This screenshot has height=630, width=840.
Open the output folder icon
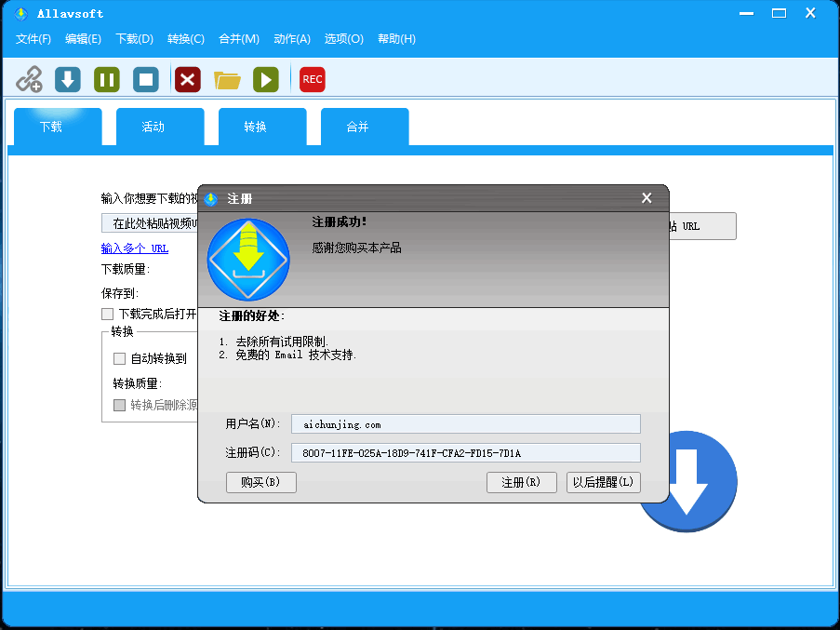click(227, 80)
